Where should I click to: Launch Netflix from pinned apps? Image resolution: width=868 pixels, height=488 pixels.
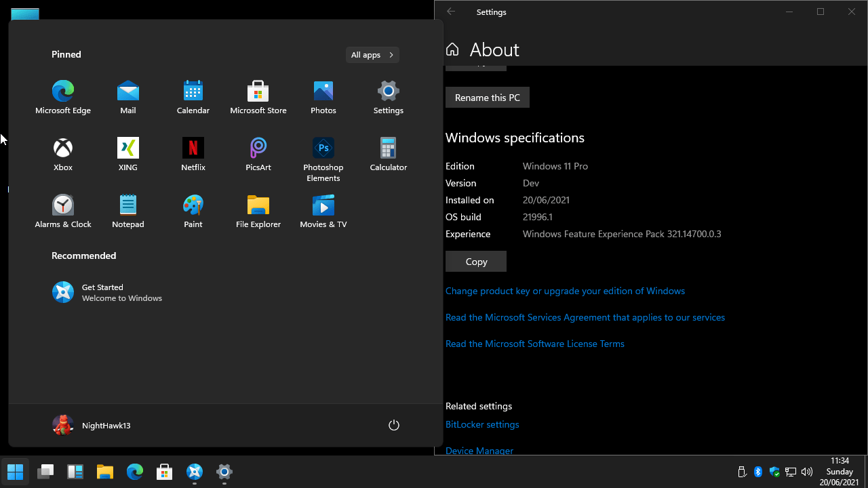pos(193,155)
